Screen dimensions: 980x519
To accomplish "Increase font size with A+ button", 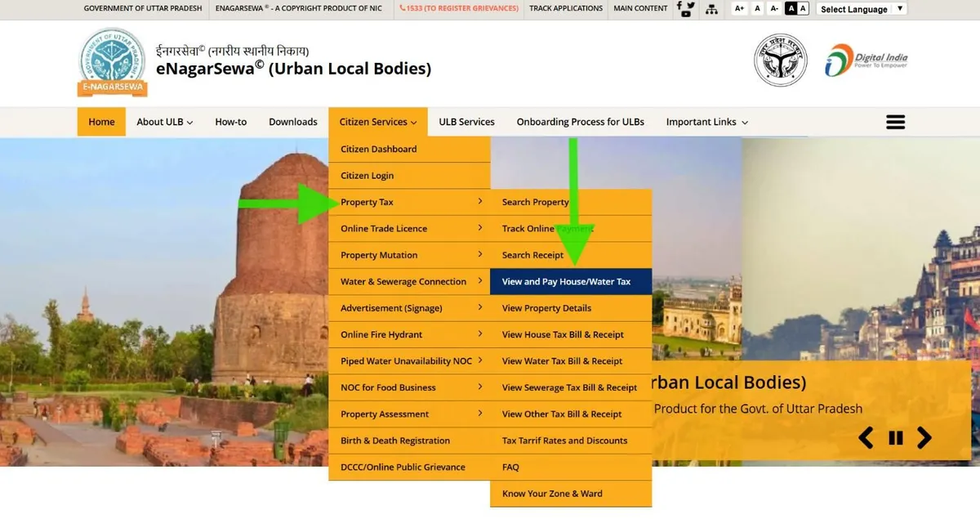I will [739, 9].
